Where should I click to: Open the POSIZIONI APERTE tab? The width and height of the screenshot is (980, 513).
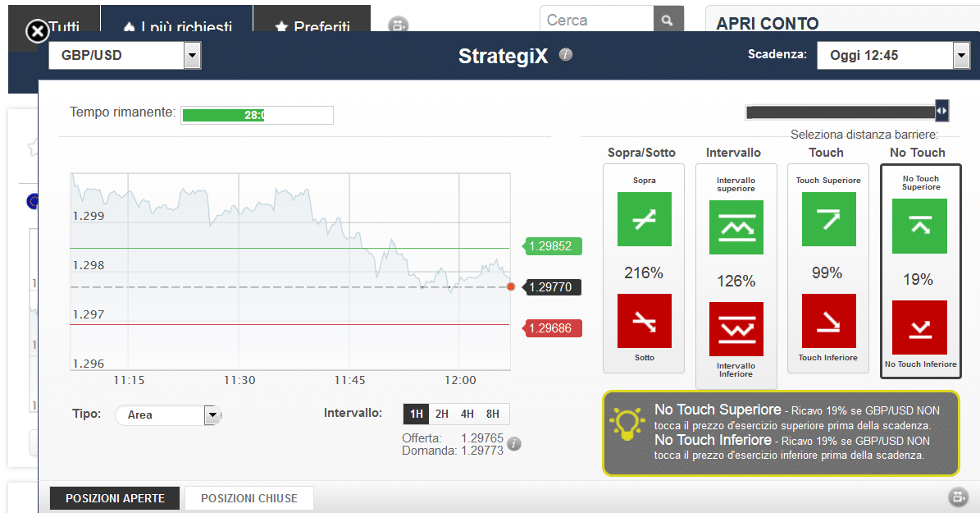[x=115, y=498]
